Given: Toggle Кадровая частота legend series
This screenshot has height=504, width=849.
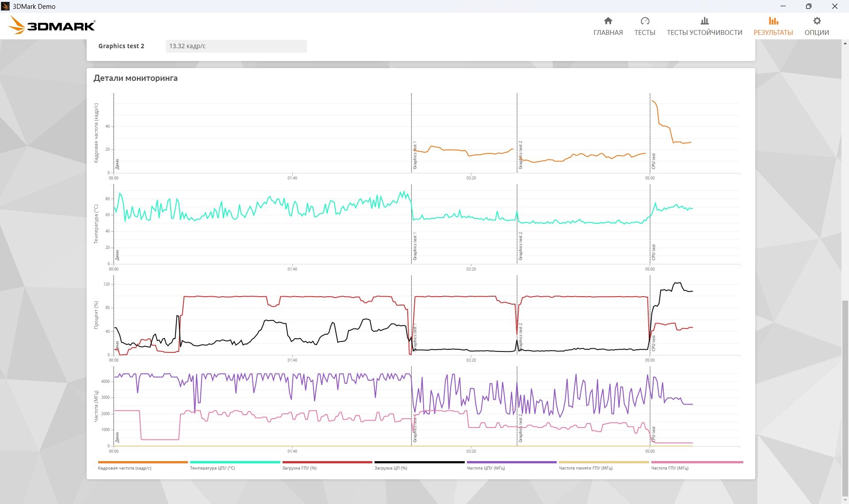Looking at the screenshot, I should pyautogui.click(x=125, y=468).
